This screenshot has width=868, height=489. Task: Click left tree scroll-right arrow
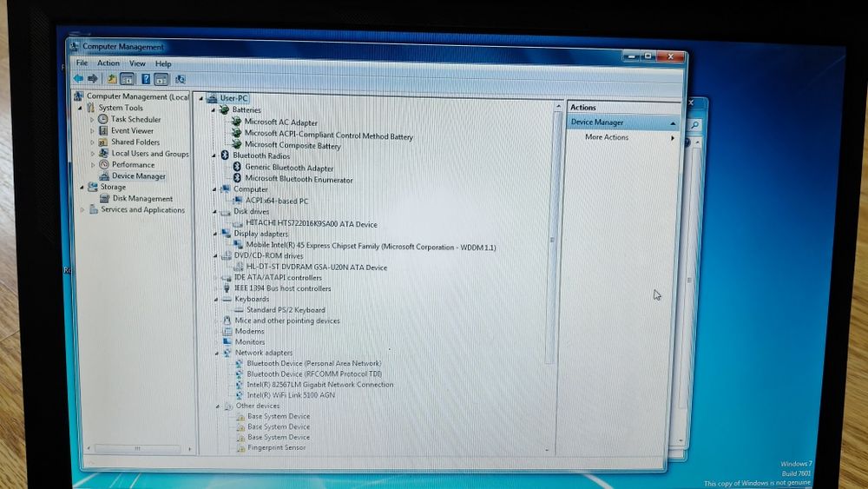189,448
